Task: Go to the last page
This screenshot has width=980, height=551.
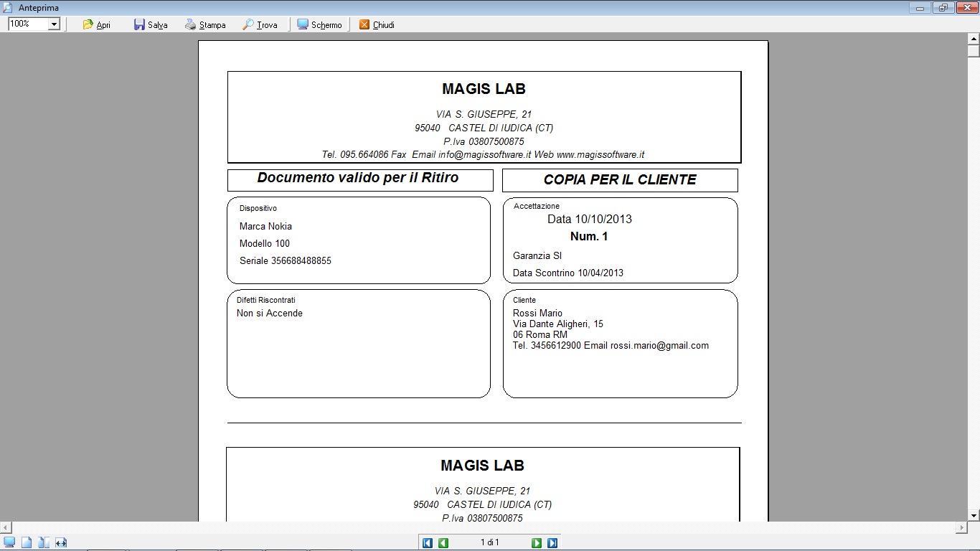Action: 552,543
